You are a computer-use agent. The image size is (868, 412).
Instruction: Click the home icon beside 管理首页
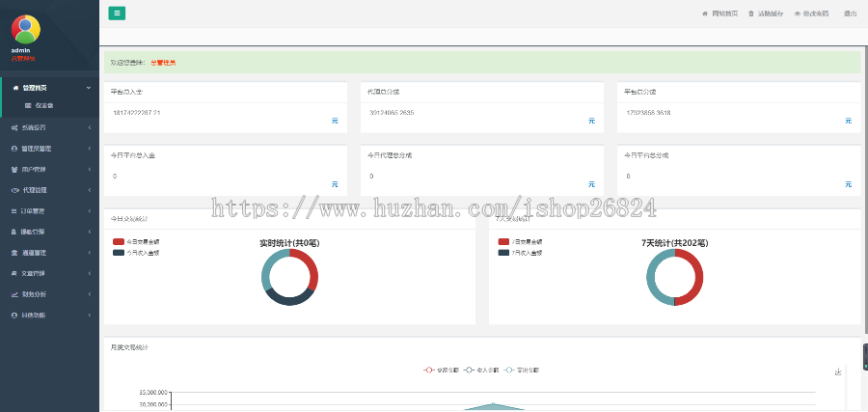click(15, 88)
